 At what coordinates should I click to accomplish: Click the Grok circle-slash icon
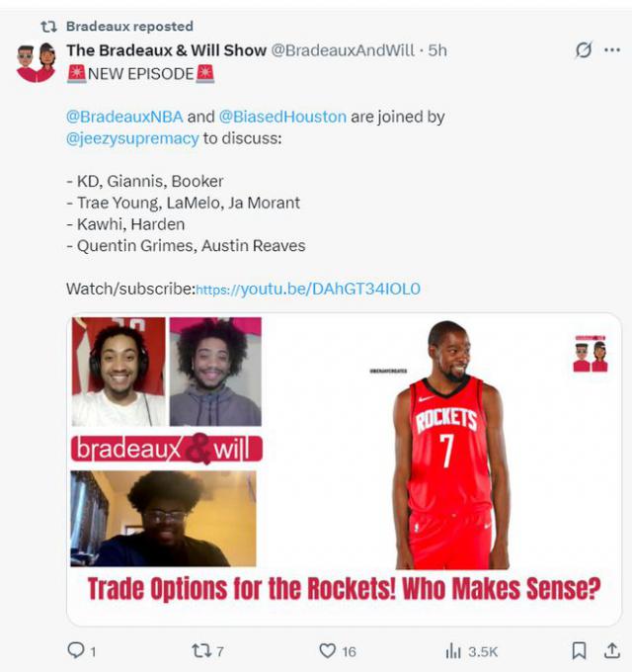pos(584,49)
